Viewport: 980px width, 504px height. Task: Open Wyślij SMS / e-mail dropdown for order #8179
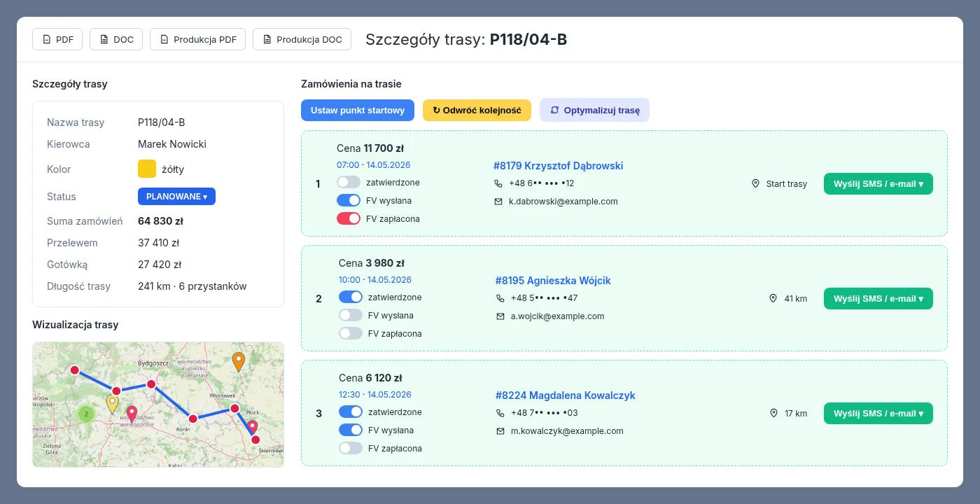(x=878, y=183)
